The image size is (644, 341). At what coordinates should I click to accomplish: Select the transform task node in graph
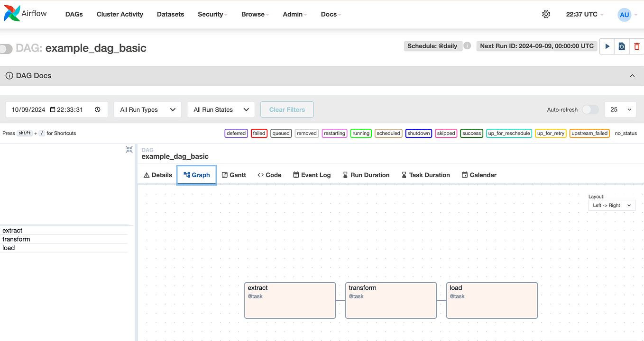point(391,300)
